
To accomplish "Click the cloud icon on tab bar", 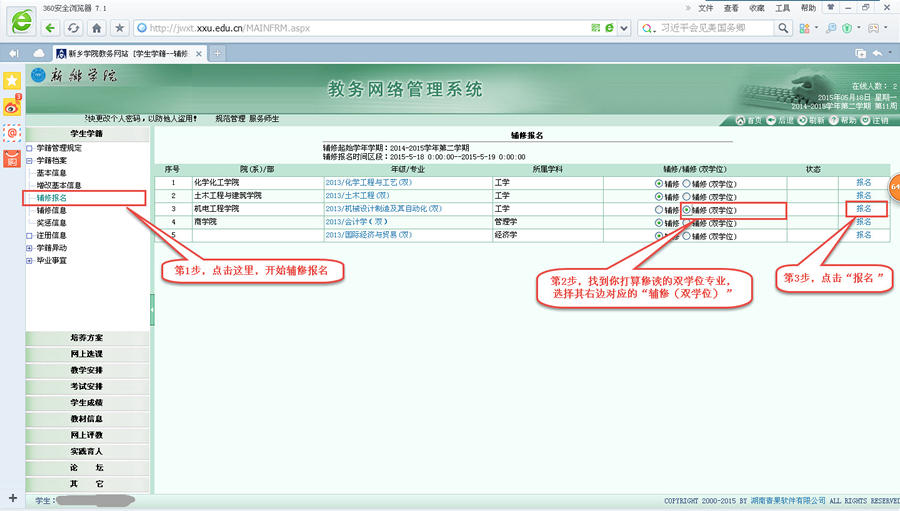I will pos(38,53).
